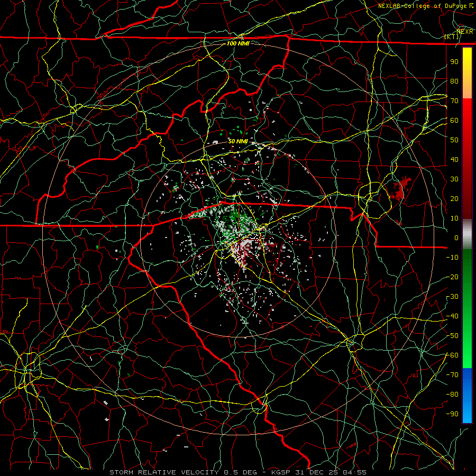
Task: Click the 0.5 DEG elevation text
Action: click(x=240, y=472)
